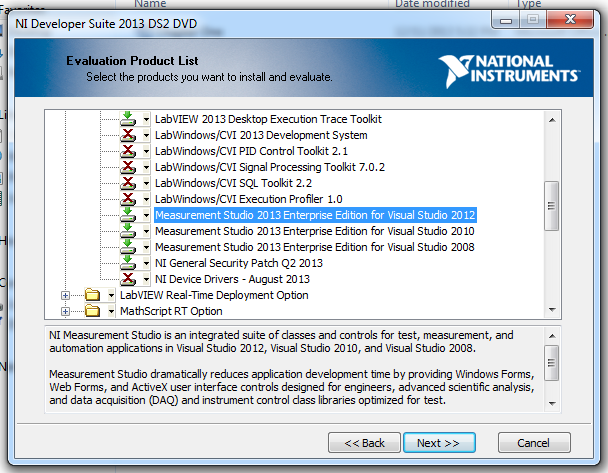Click the Next >> button
The width and height of the screenshot is (608, 473).
coord(439,443)
